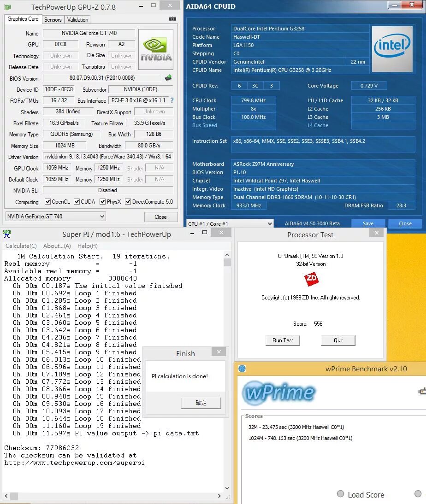Click the Loop 19 finished line
Viewport: 426px width, 504px height.
coord(77,426)
